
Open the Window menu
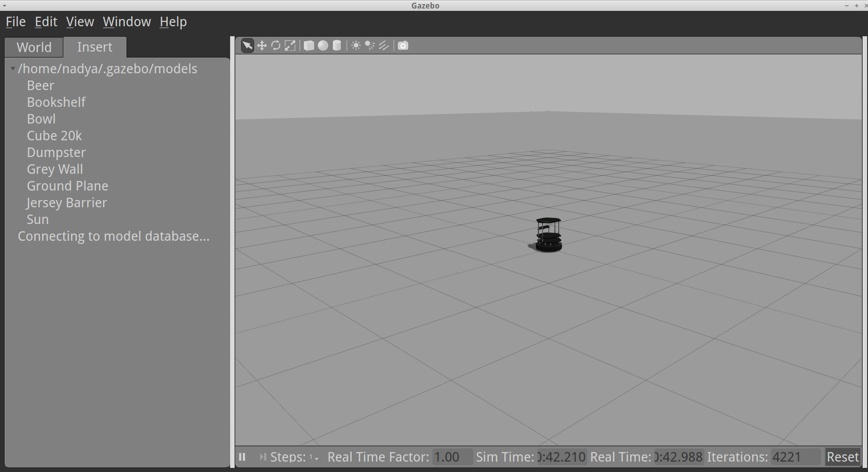pos(127,22)
